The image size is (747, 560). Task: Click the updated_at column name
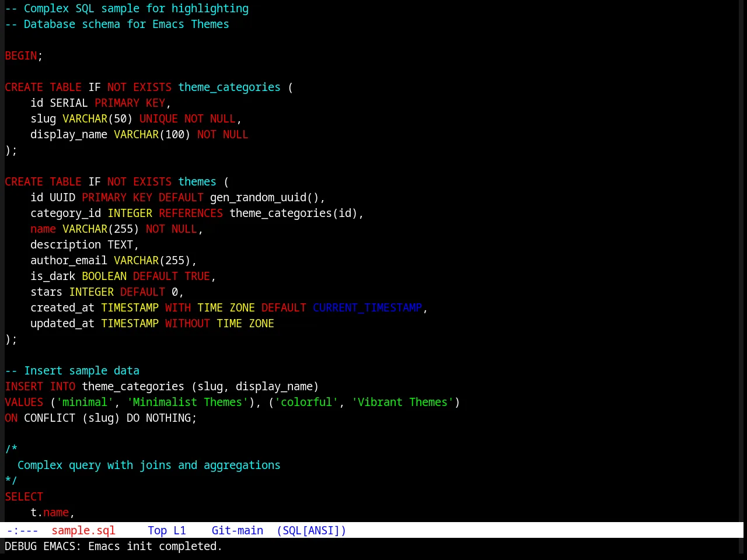pos(62,323)
